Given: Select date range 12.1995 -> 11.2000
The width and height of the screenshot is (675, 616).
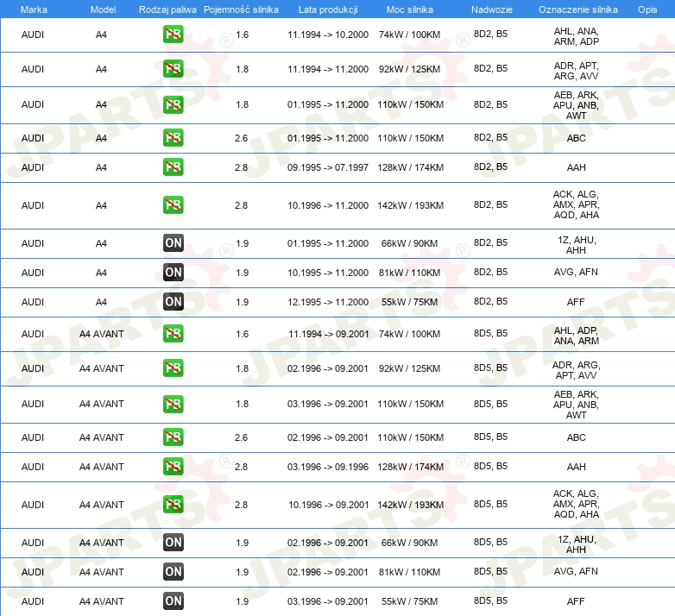Looking at the screenshot, I should tap(328, 302).
